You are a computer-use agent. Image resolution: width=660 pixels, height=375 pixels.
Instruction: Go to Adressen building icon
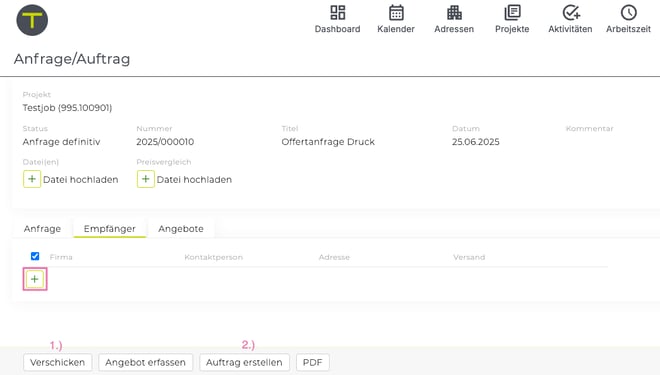[454, 13]
